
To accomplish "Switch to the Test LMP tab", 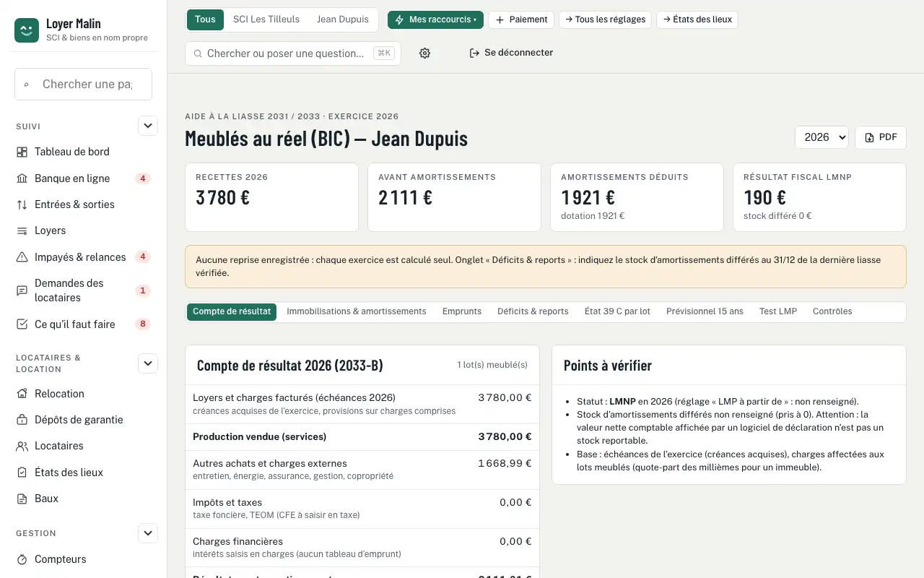I will pos(778,311).
